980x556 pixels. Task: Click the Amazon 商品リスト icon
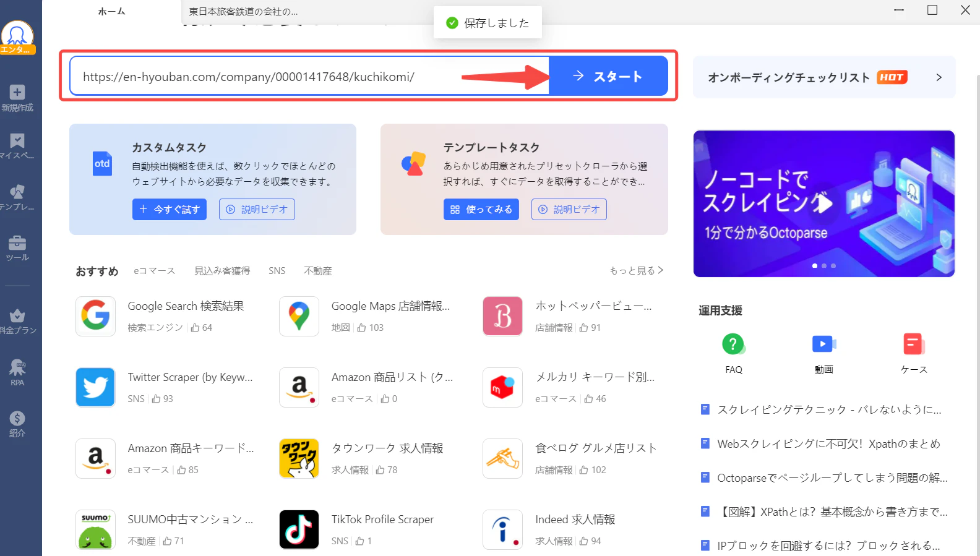coord(299,387)
